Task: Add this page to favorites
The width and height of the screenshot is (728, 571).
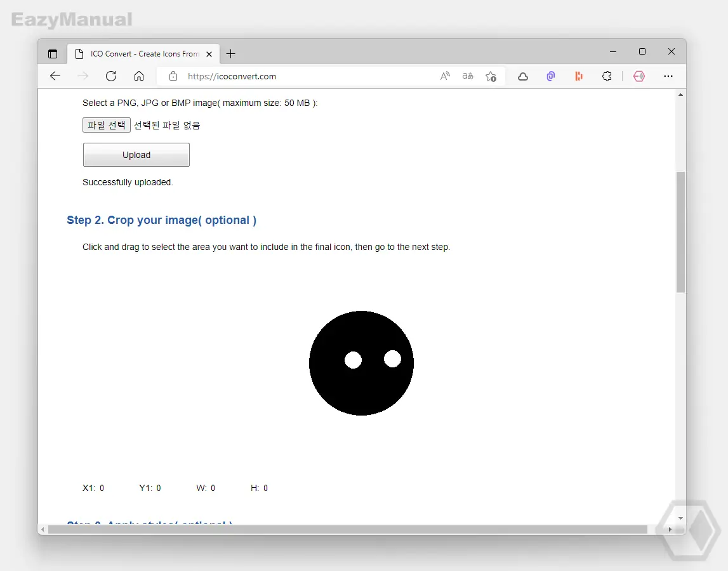Action: 491,76
